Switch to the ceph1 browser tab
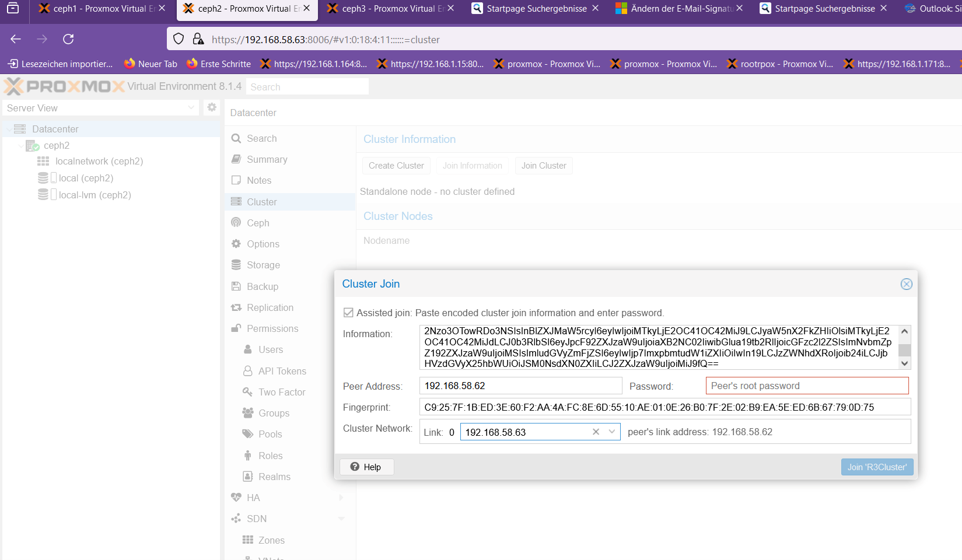The width and height of the screenshot is (962, 560). (99, 9)
